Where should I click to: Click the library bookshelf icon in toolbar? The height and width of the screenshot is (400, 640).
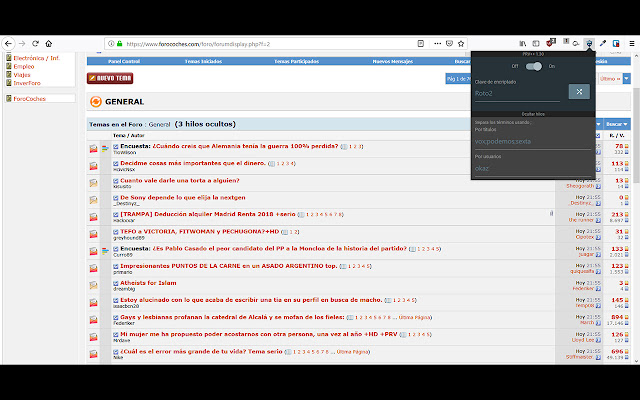523,43
